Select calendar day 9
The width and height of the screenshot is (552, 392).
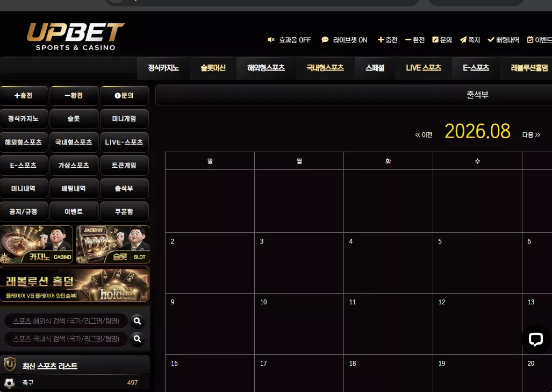[x=210, y=324]
